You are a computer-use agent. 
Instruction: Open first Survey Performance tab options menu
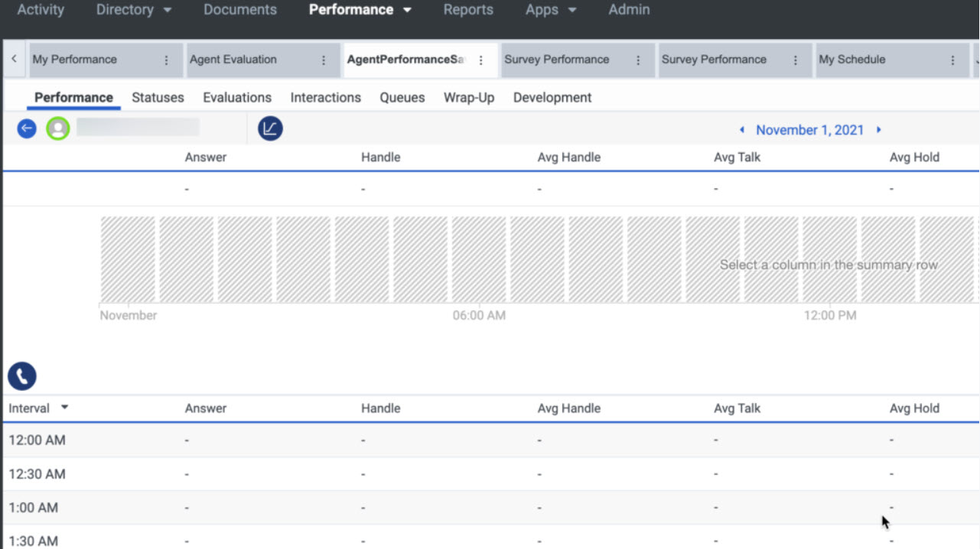pos(638,60)
